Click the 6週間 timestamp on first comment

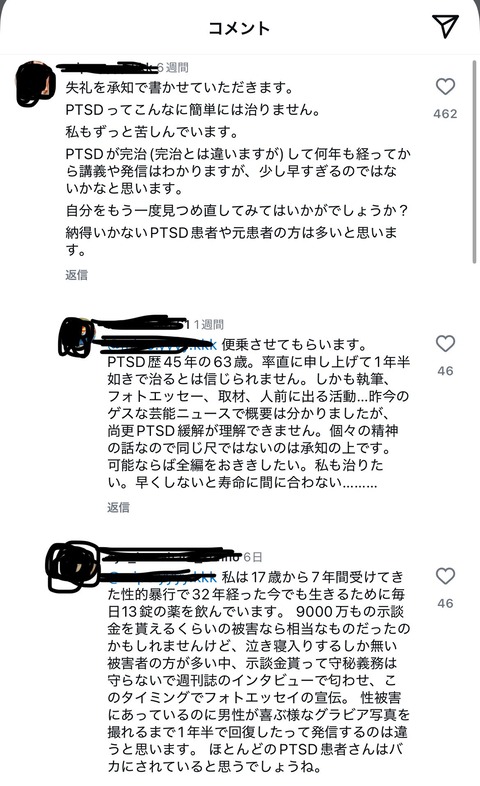coord(173,67)
